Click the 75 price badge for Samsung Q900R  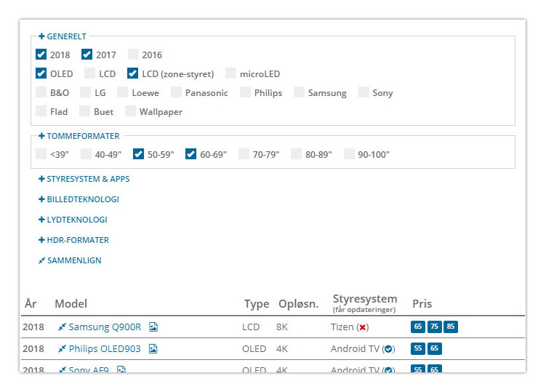tap(434, 327)
